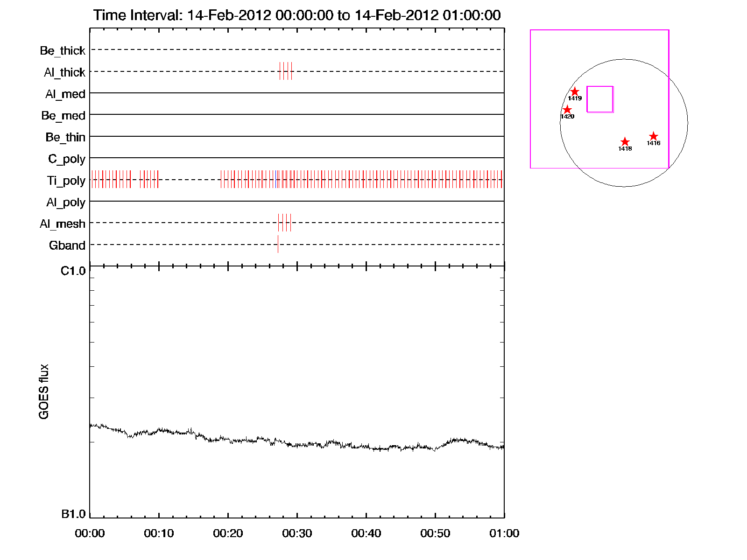This screenshot has width=747, height=560.
Task: Click the 00:30 time axis label
Action: point(297,533)
